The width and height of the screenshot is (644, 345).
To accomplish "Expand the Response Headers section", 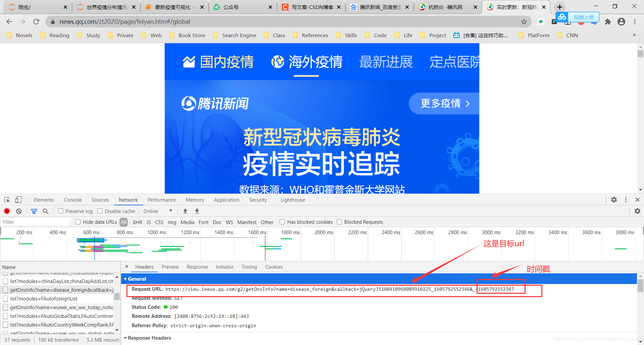I will tap(125, 338).
